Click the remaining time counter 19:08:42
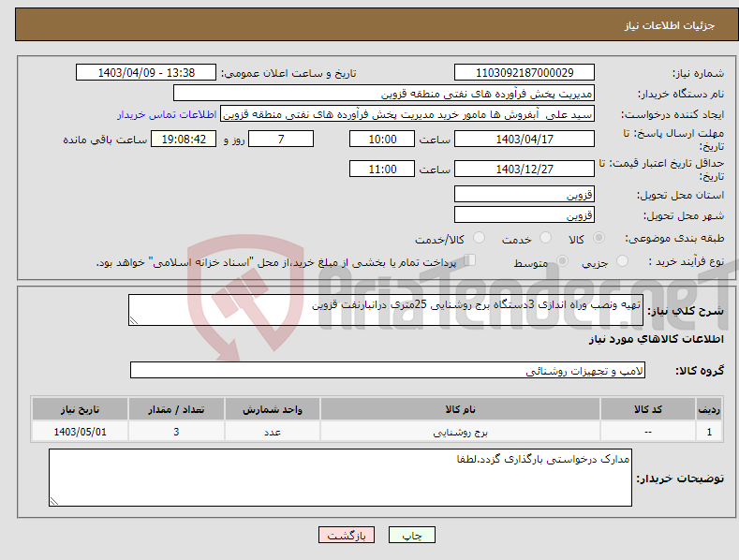Screen dimensions: 739x560 pyautogui.click(x=184, y=139)
